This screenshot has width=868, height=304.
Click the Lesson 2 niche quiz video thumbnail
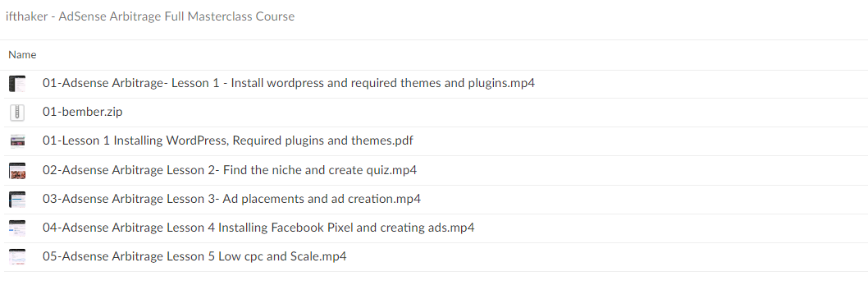[x=17, y=170]
